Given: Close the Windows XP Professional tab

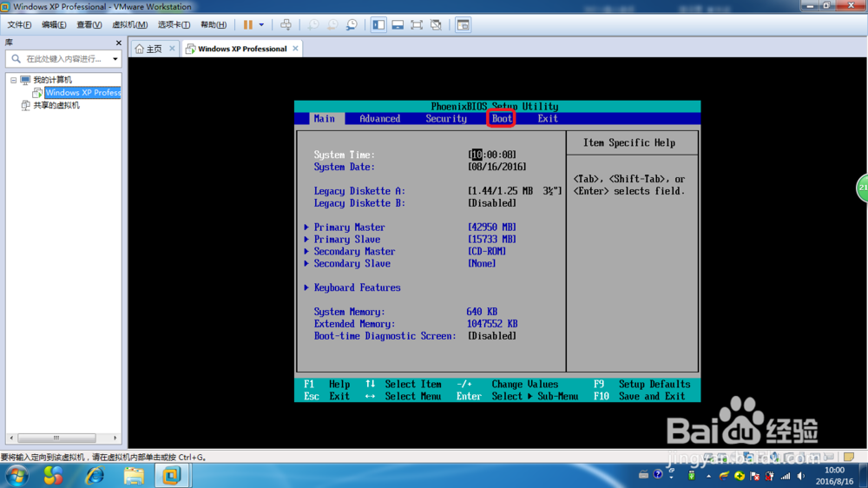Looking at the screenshot, I should pos(296,49).
